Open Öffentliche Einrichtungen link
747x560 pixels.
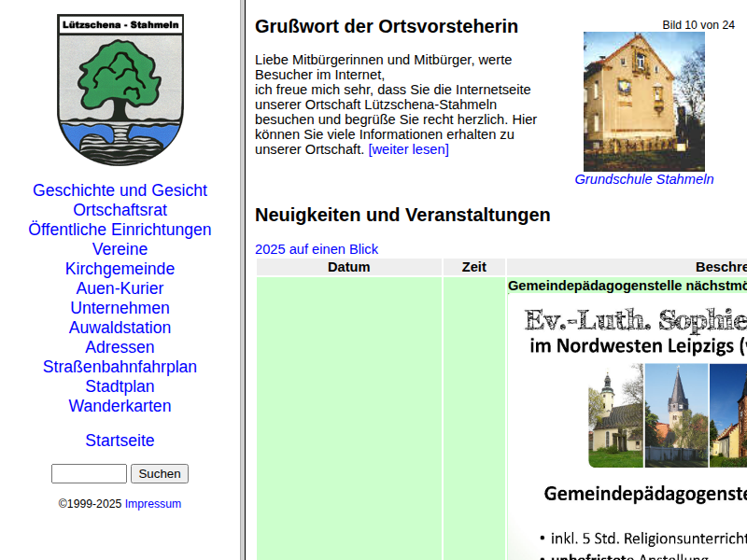(x=120, y=230)
